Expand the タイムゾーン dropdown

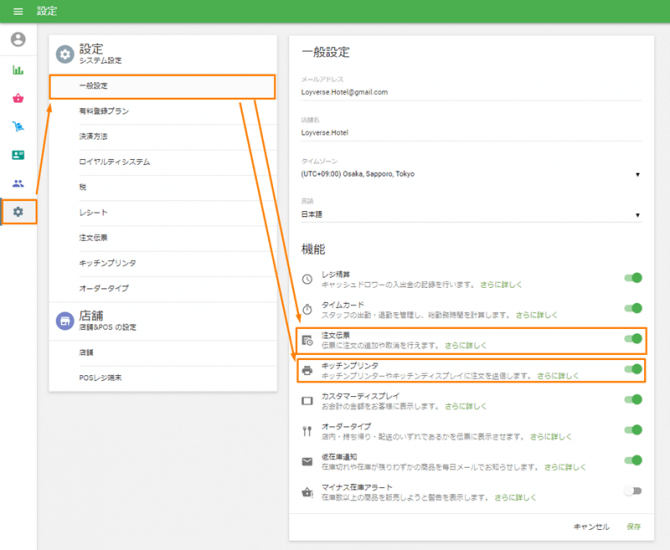tap(470, 174)
